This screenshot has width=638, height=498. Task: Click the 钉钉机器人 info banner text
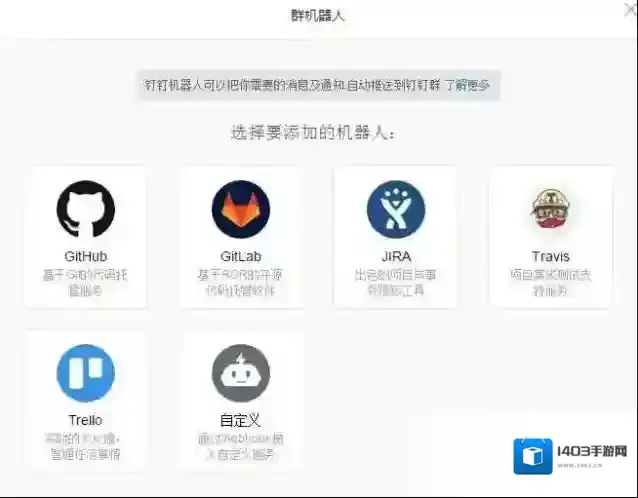tap(292, 85)
